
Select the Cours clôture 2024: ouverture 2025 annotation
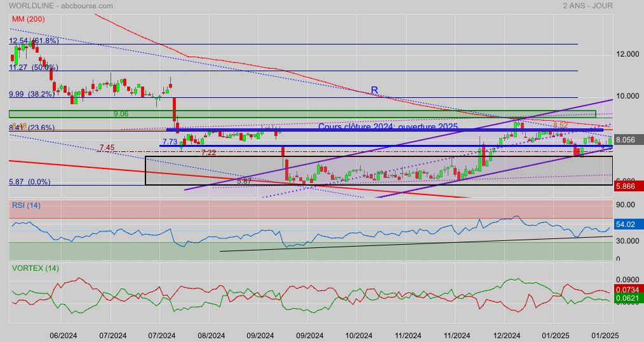[387, 127]
